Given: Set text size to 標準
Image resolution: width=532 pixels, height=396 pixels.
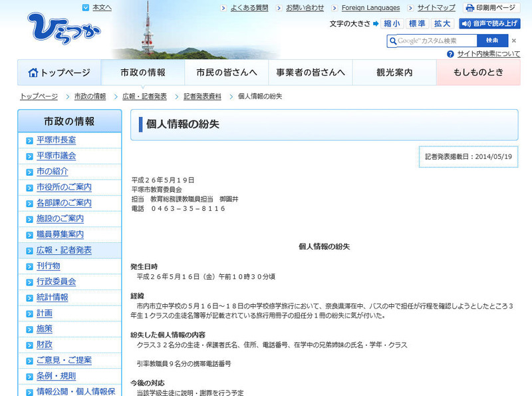Looking at the screenshot, I should [417, 24].
